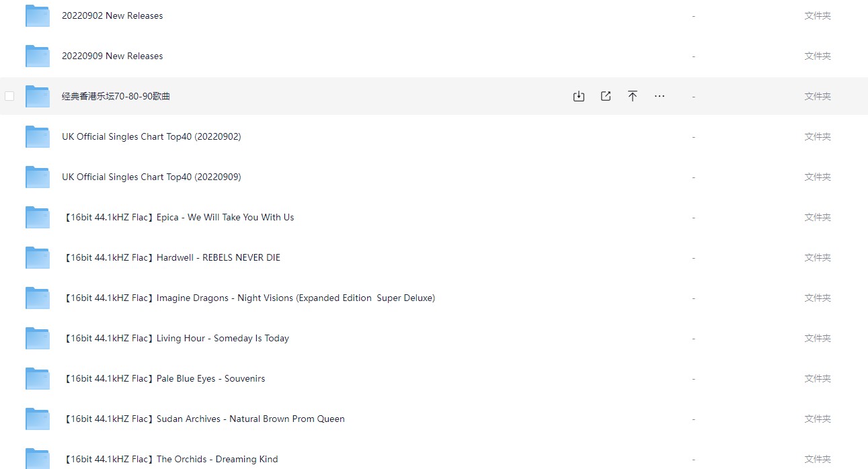Open folder name 20220902 New Releases

(112, 15)
